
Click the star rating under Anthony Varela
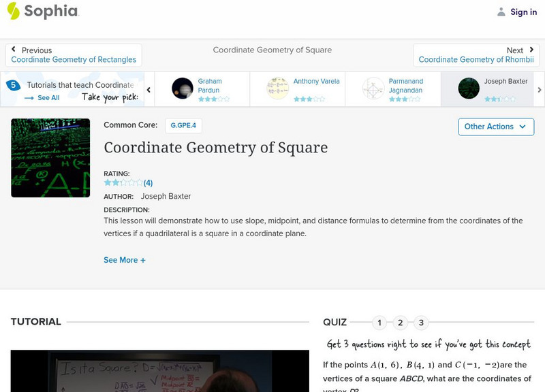coord(309,99)
